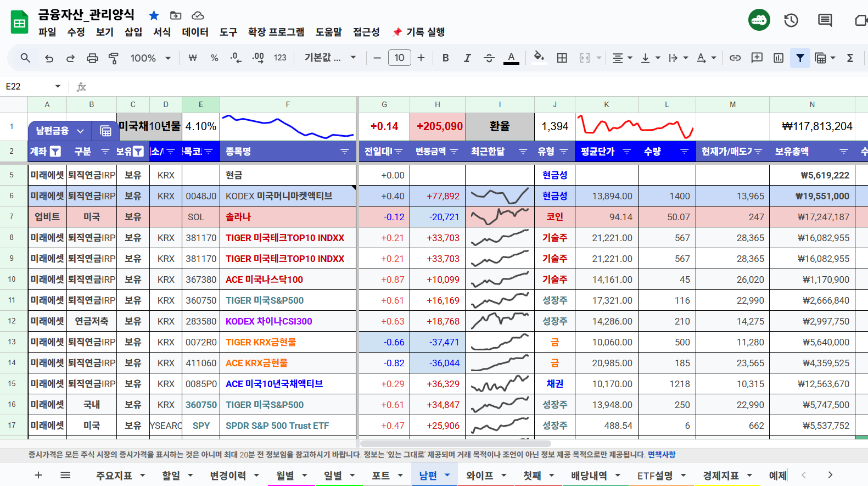Open filter for 구분 column
The image size is (868, 486).
click(x=105, y=152)
